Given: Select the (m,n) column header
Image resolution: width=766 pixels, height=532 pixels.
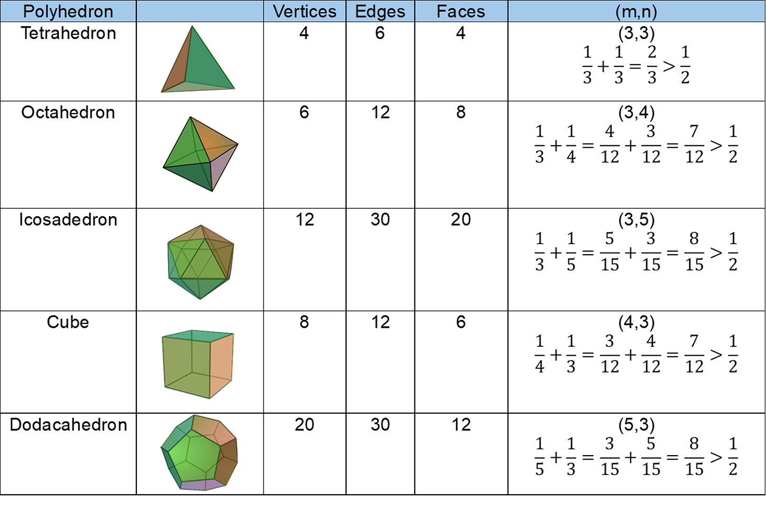Looking at the screenshot, I should tap(636, 11).
